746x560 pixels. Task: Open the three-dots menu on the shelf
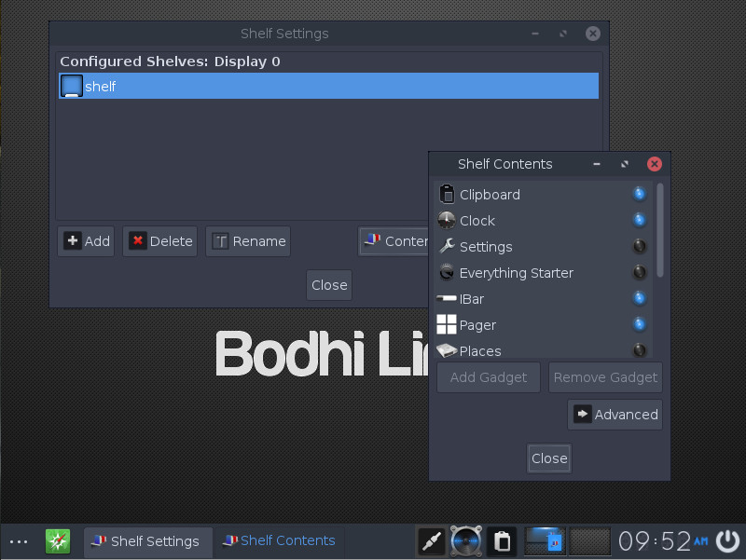[x=19, y=541]
